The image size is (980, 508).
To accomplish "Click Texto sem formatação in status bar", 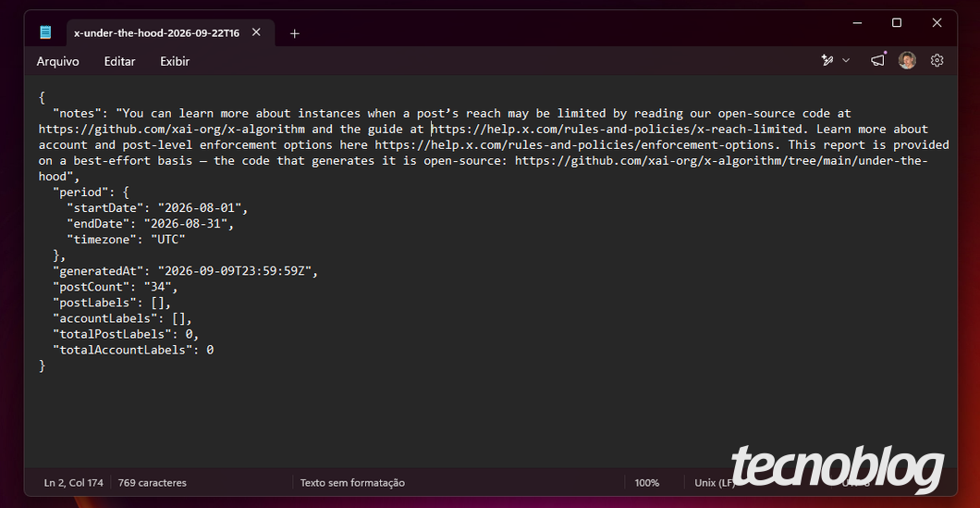I will coord(352,483).
